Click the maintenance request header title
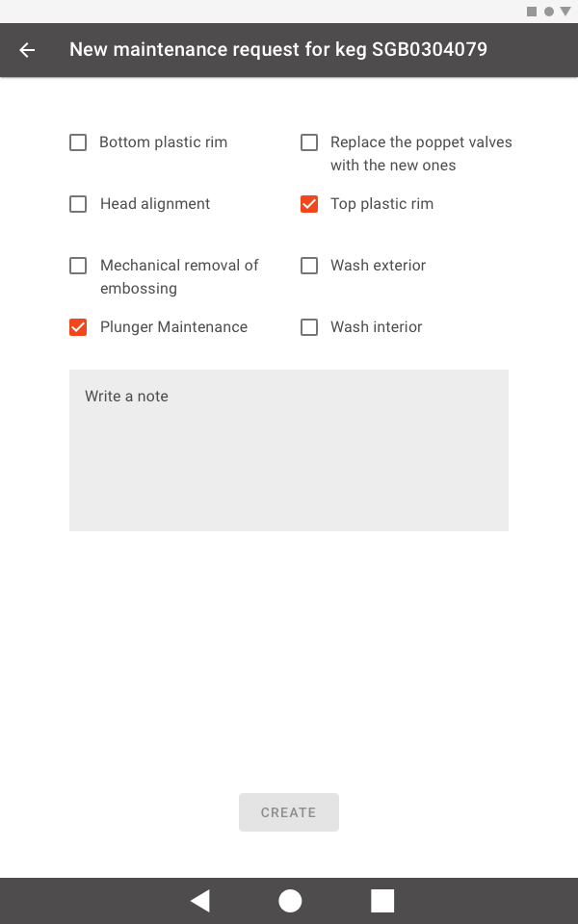578x924 pixels. [x=278, y=50]
